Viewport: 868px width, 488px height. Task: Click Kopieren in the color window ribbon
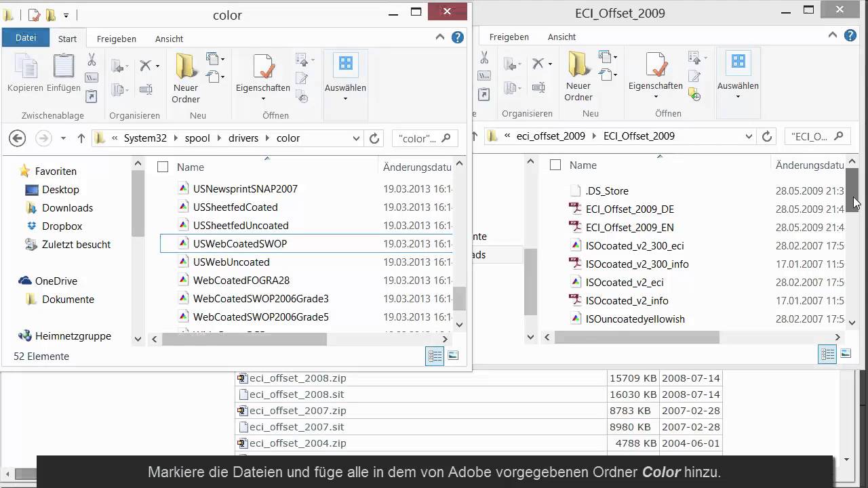click(x=25, y=73)
